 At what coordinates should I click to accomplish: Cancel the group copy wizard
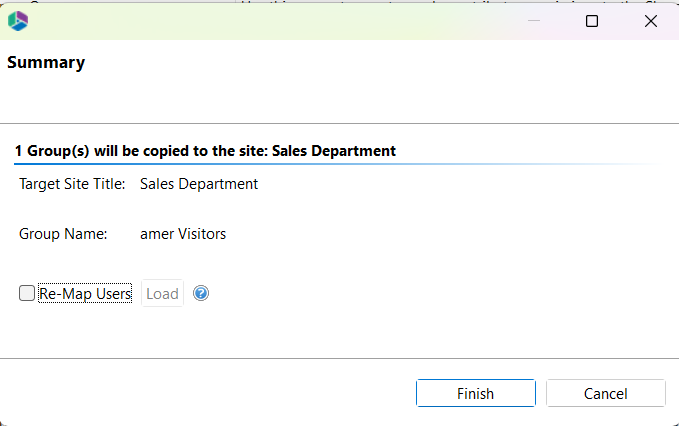[605, 393]
